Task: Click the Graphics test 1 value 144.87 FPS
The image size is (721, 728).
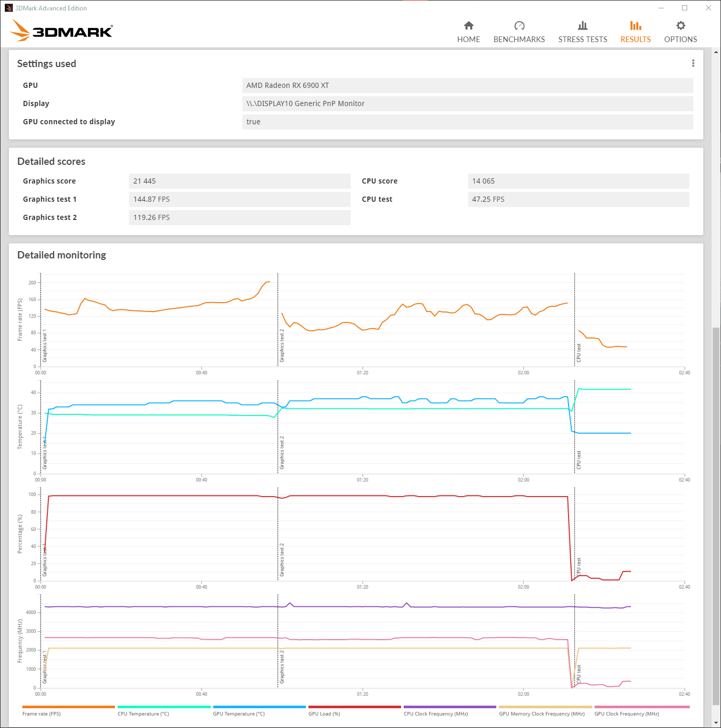Action: point(239,199)
